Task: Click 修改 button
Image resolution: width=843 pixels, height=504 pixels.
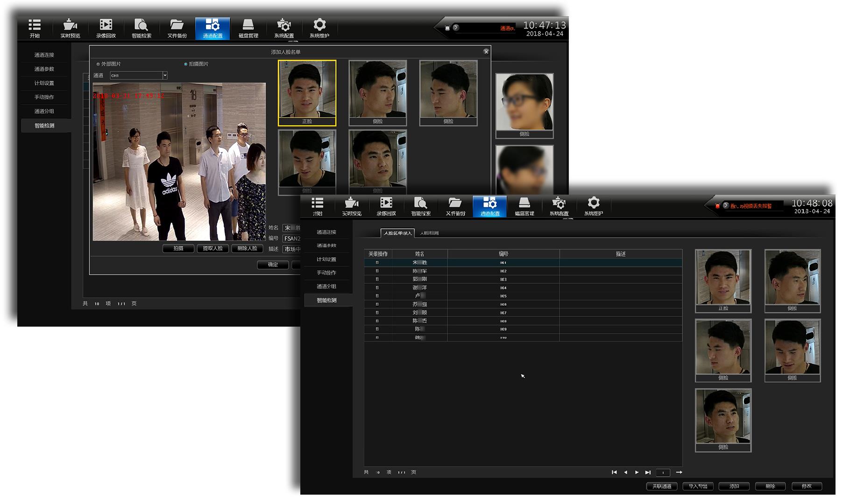Action: (x=807, y=486)
